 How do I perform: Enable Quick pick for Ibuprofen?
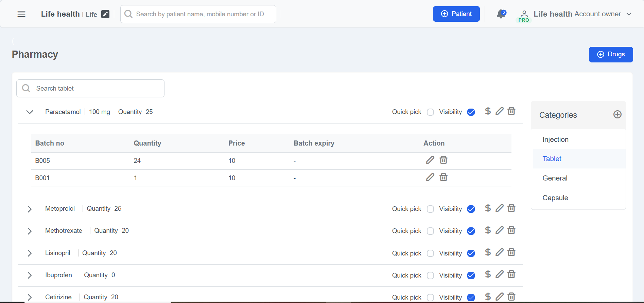pyautogui.click(x=430, y=276)
